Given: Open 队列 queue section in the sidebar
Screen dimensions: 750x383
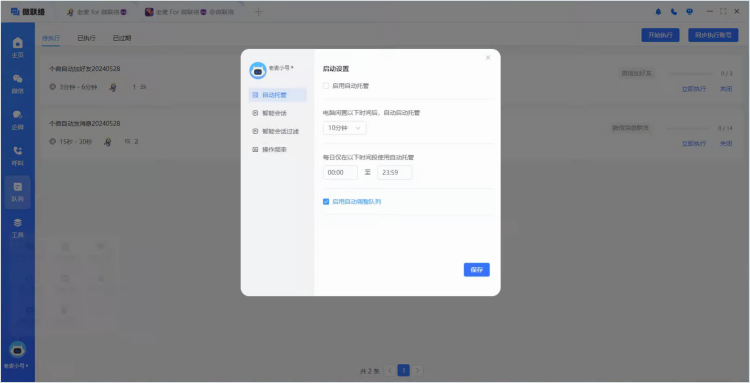Looking at the screenshot, I should tap(17, 192).
